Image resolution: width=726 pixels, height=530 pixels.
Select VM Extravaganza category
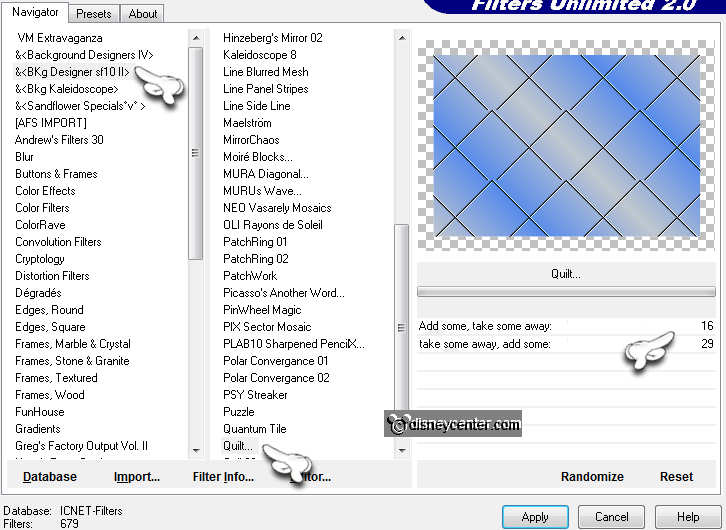pos(60,38)
